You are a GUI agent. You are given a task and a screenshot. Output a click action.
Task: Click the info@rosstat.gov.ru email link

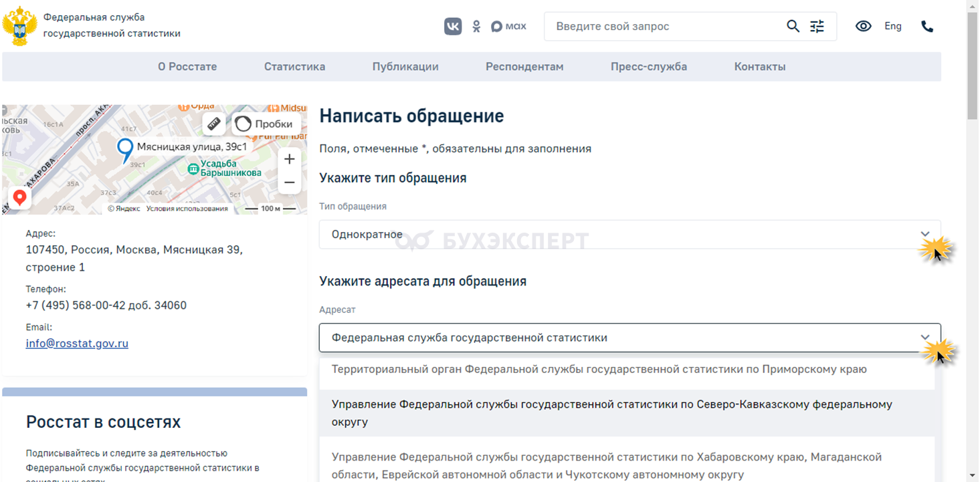click(77, 344)
